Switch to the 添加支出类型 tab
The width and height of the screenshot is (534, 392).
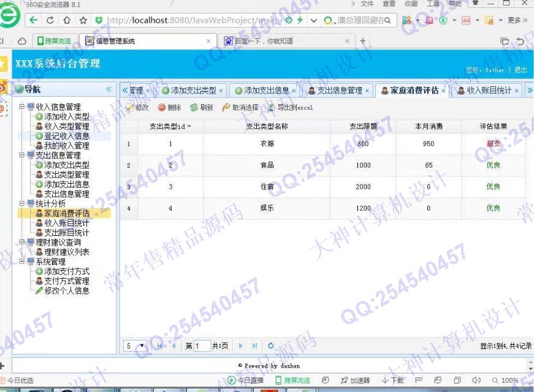coord(193,91)
